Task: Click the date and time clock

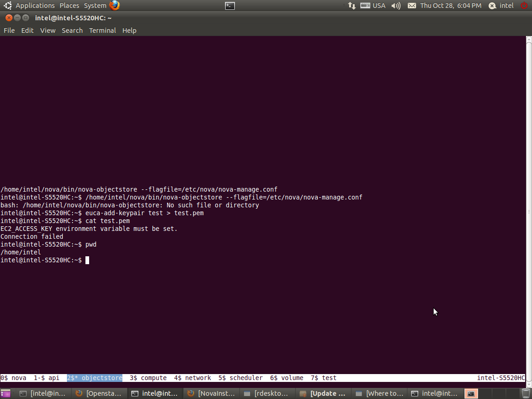Action: pyautogui.click(x=451, y=6)
